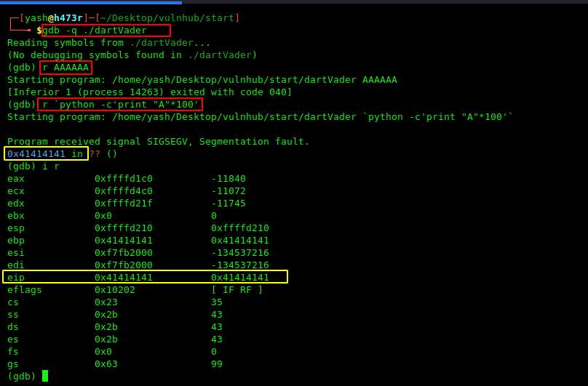Image resolution: width=588 pixels, height=386 pixels.
Task: Select the prompt path ~/Desktop/vulnhub/start
Action: tap(167, 18)
